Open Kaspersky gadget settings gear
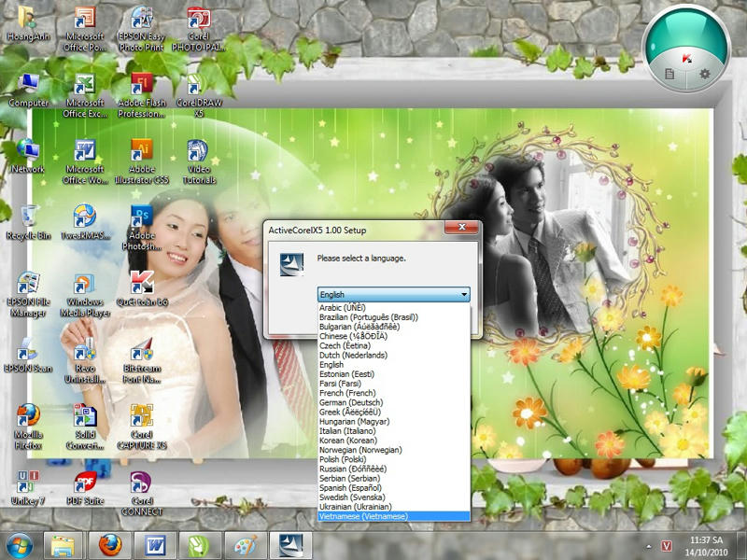The width and height of the screenshot is (747, 560). coord(705,74)
